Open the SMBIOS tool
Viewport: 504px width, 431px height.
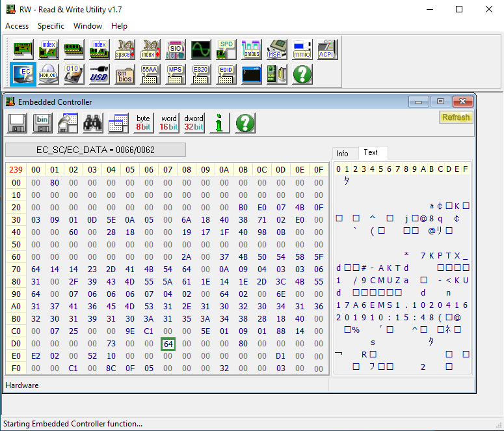(125, 74)
